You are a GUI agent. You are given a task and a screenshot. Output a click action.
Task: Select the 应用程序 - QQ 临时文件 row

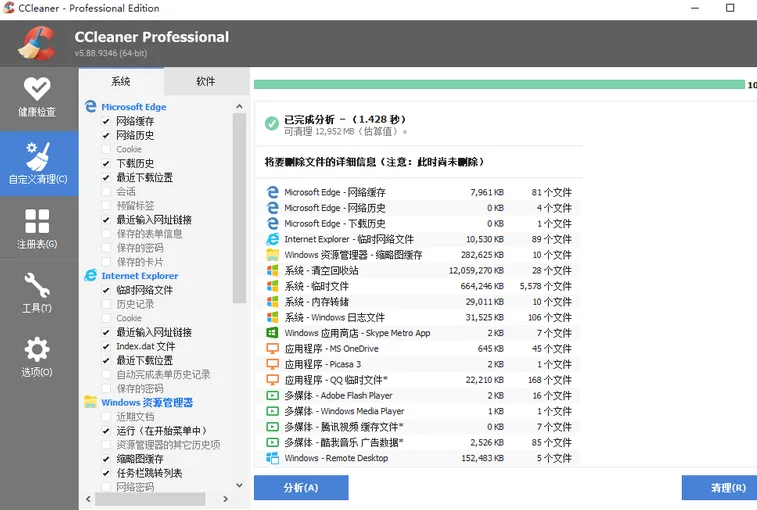coord(419,380)
